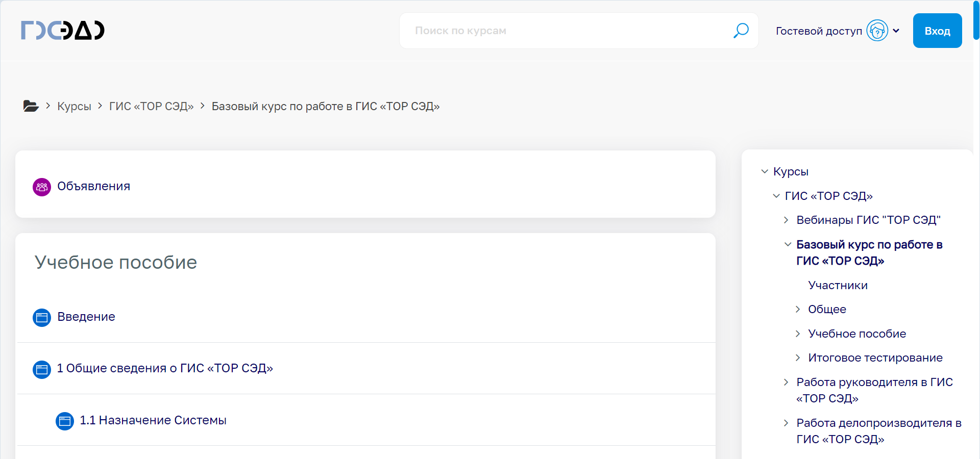The width and height of the screenshot is (980, 459).
Task: Click the guest access avatar icon
Action: tap(877, 31)
